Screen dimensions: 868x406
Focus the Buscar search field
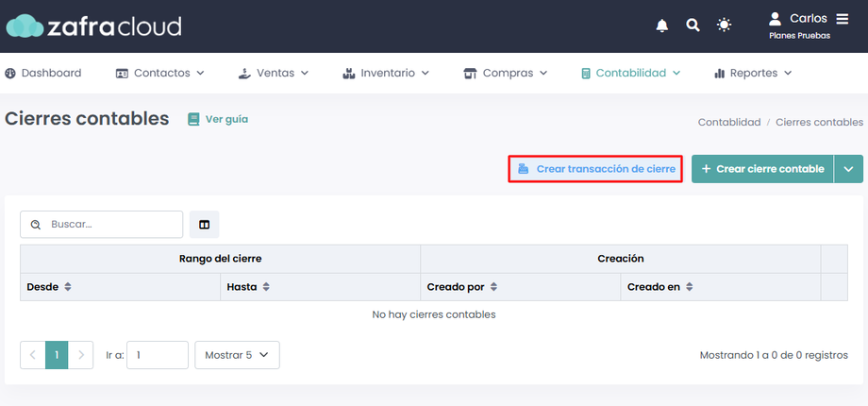(x=101, y=225)
